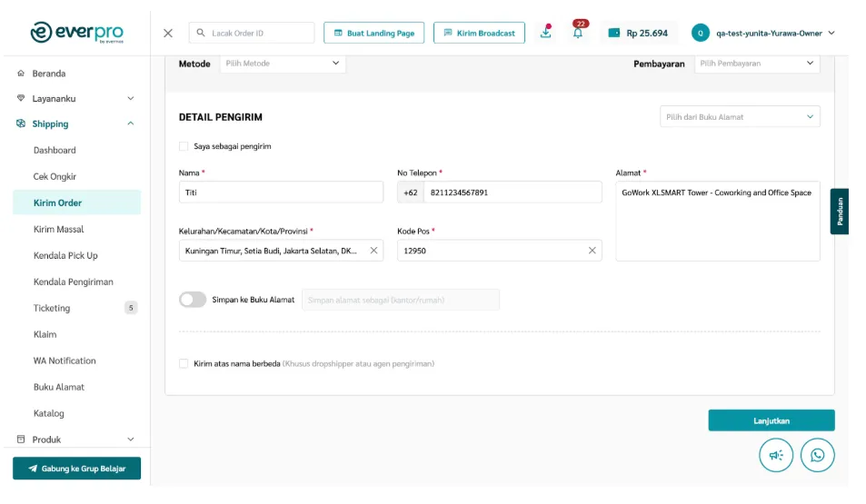Toggle 'Simpan ke Buku Alamat' switch

[x=193, y=300]
